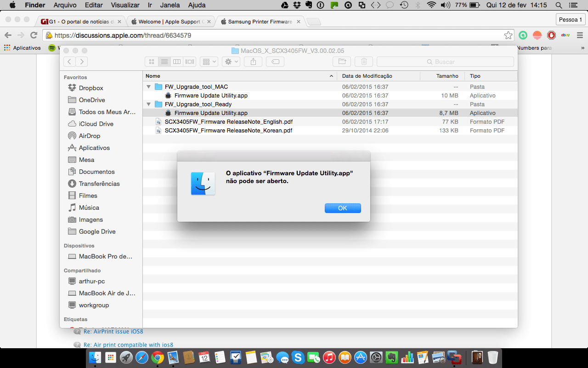Image resolution: width=588 pixels, height=368 pixels.
Task: Open the Chrome hamburger menu
Action: [580, 35]
